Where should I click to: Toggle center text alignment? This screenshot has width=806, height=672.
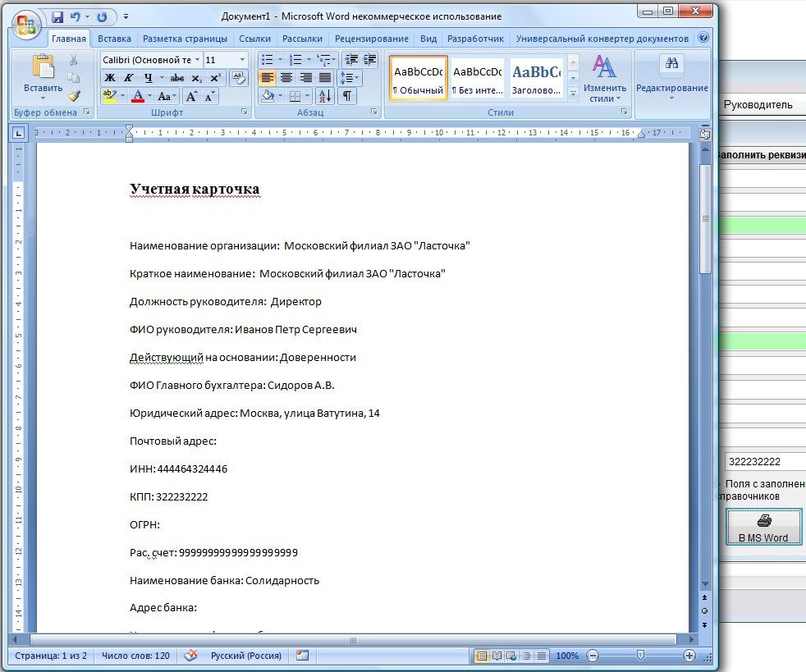(286, 78)
